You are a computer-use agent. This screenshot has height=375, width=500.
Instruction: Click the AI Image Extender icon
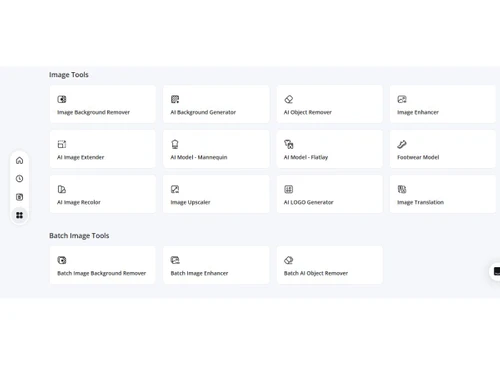[x=62, y=144]
